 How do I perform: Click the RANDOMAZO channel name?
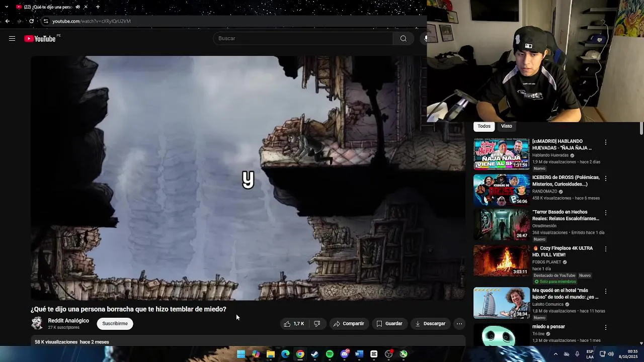(545, 192)
